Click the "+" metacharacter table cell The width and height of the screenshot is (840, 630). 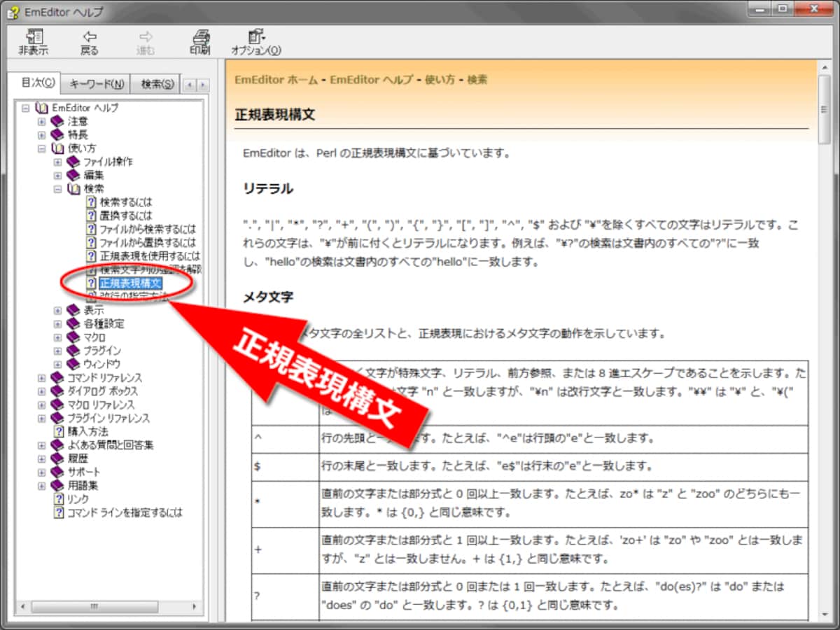click(286, 549)
